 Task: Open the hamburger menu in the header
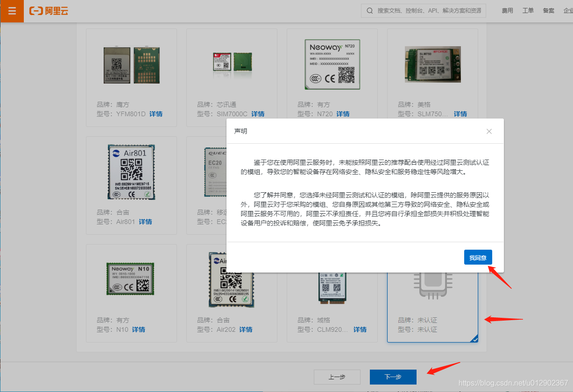pos(12,11)
